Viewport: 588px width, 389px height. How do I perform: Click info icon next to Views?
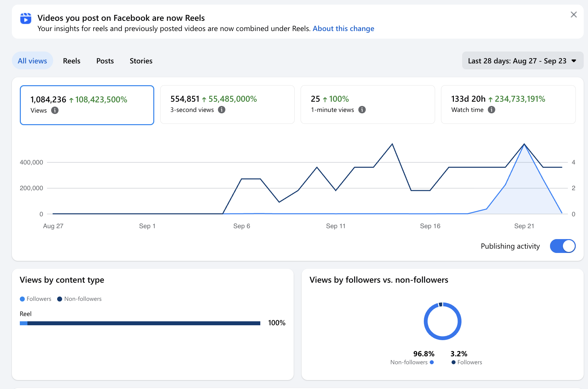pos(55,110)
